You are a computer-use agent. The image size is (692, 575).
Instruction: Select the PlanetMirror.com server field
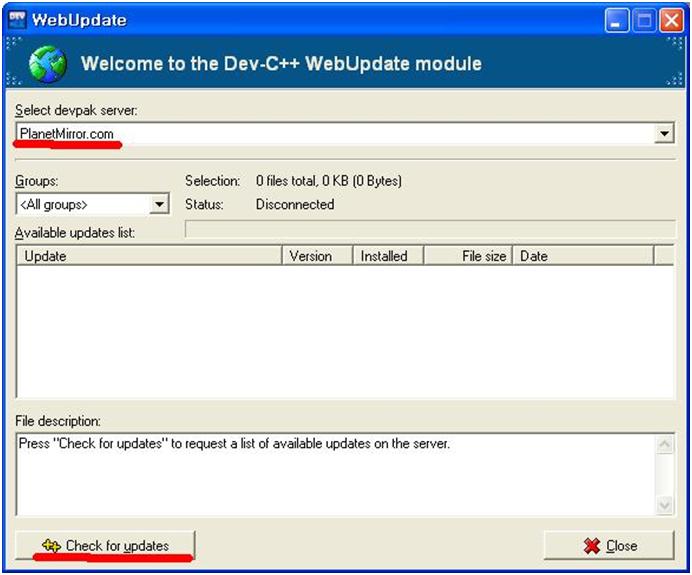tap(345, 133)
